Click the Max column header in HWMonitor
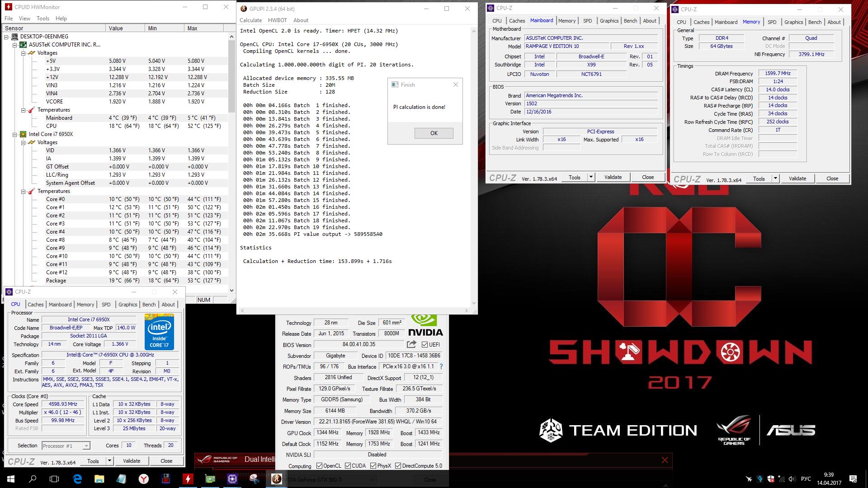The height and width of the screenshot is (488, 868). pyautogui.click(x=204, y=28)
